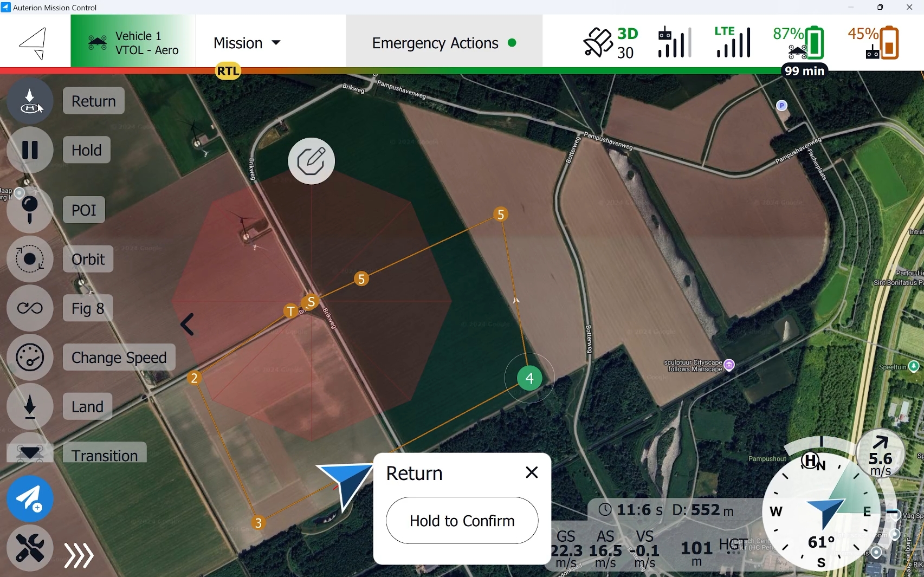Expand the triple-chevron arrows at bottom left
This screenshot has width=924, height=577.
(x=79, y=555)
